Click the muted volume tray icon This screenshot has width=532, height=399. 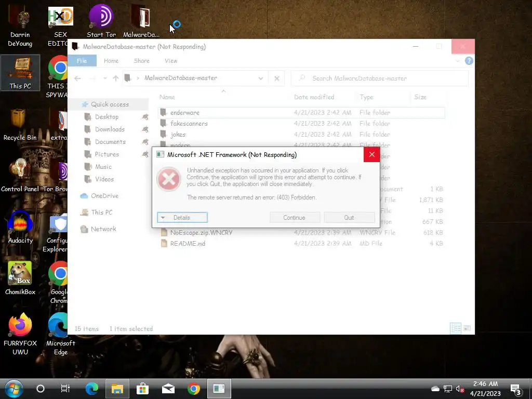[x=460, y=389]
